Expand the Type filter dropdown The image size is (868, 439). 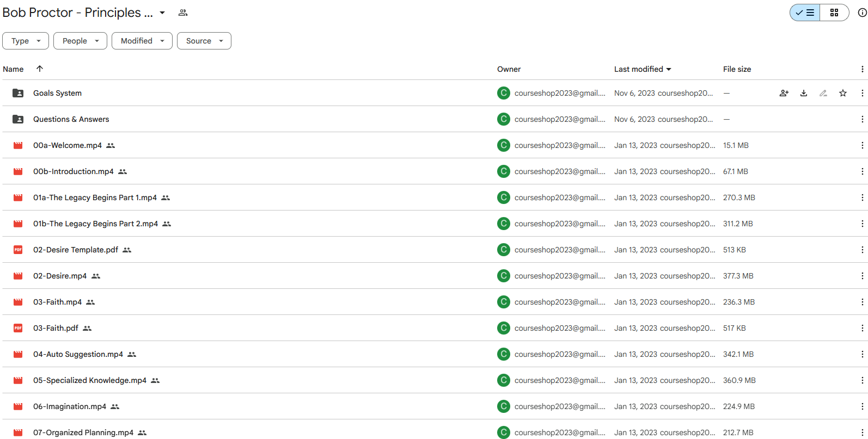26,41
